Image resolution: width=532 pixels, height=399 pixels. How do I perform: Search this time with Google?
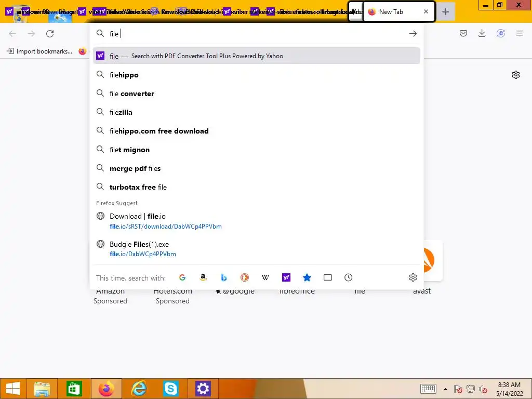click(182, 277)
